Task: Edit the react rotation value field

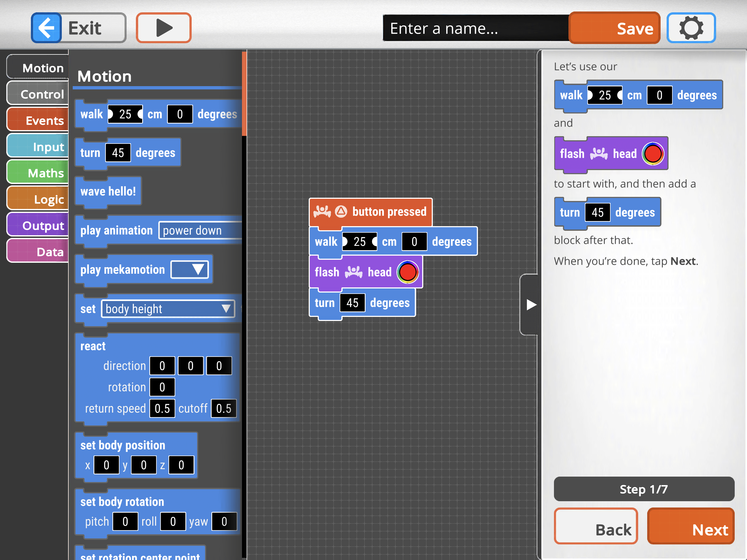Action: [162, 387]
